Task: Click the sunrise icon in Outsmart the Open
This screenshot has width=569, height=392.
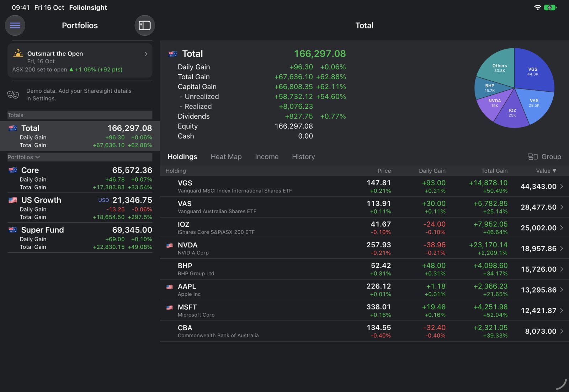Action: pos(18,53)
